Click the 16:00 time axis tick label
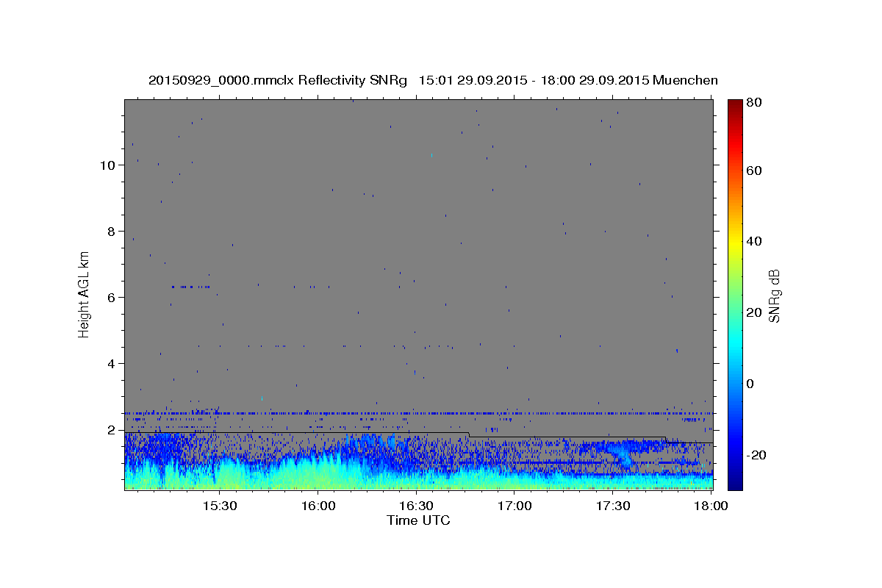This screenshot has height=588, width=882. [318, 506]
